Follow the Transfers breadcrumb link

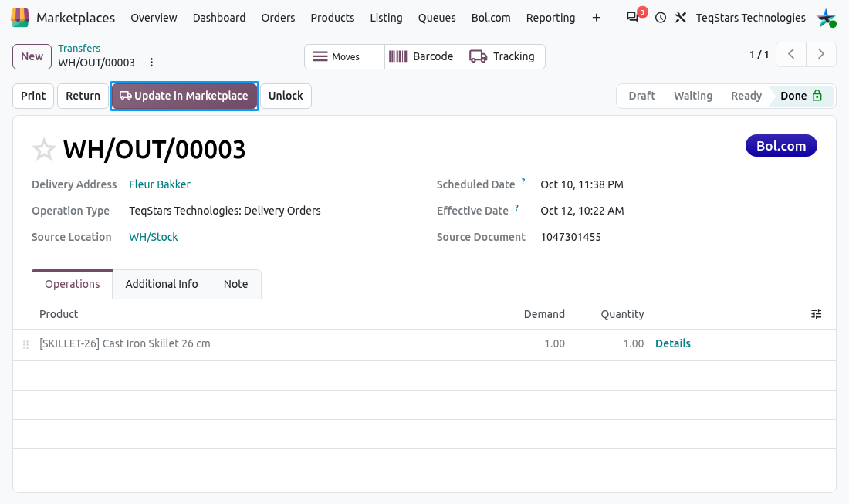point(79,48)
